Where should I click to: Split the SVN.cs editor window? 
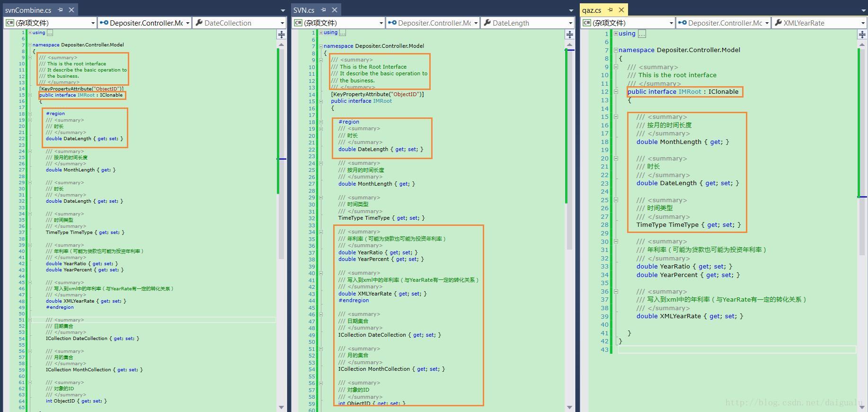tap(570, 34)
